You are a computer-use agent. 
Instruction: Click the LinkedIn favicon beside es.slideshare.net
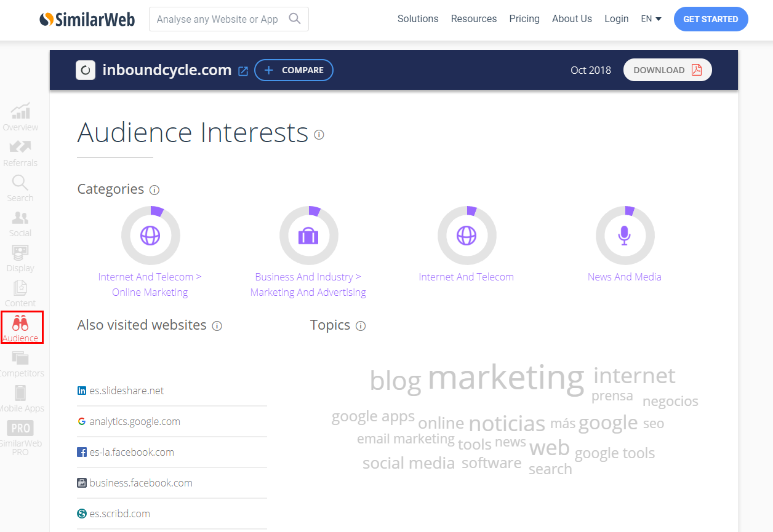(x=82, y=391)
